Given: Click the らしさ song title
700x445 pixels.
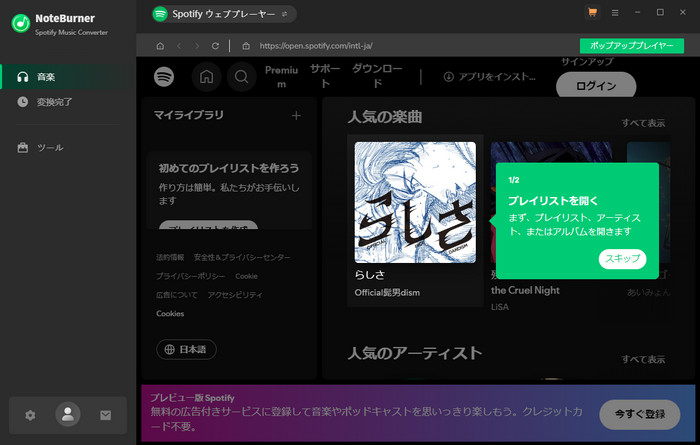Looking at the screenshot, I should pos(370,275).
